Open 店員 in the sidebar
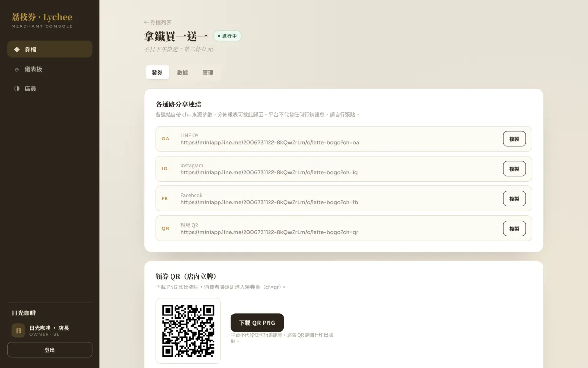The height and width of the screenshot is (368, 588). point(49,89)
